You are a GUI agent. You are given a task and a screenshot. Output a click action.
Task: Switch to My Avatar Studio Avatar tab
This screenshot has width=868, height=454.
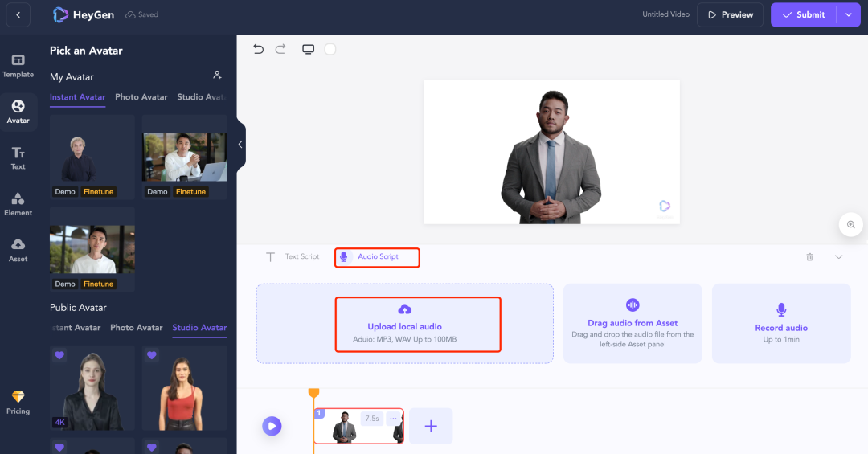coord(202,97)
